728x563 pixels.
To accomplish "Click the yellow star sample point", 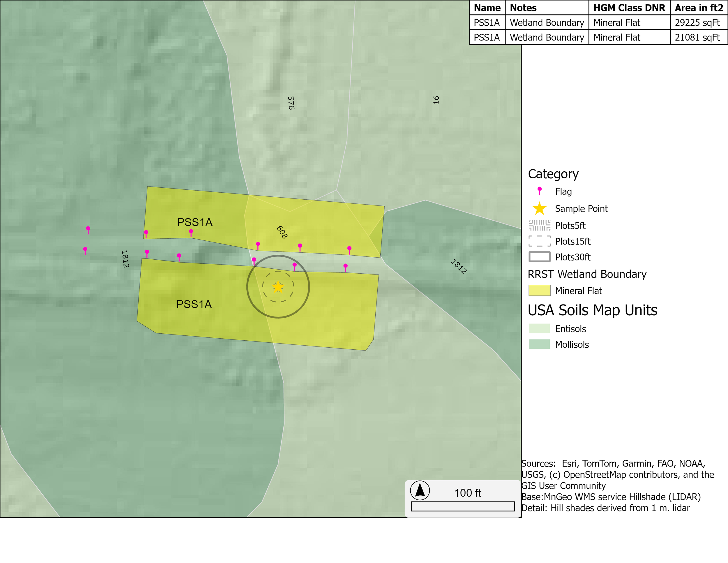I will coord(278,287).
